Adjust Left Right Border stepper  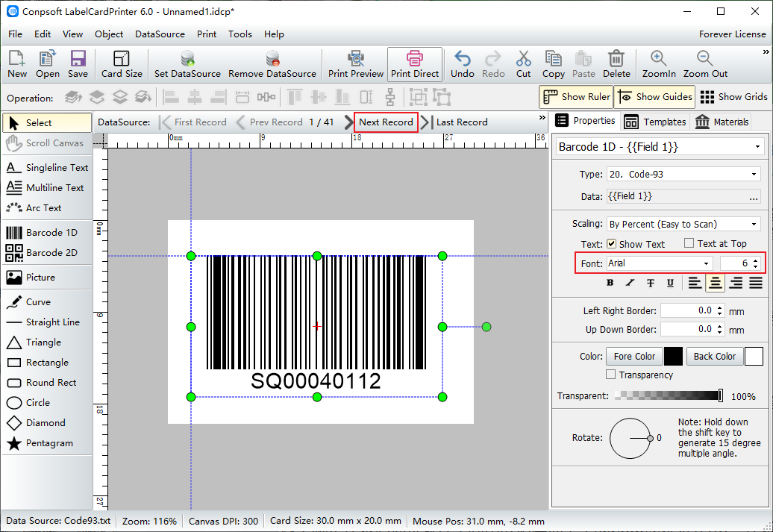point(720,310)
